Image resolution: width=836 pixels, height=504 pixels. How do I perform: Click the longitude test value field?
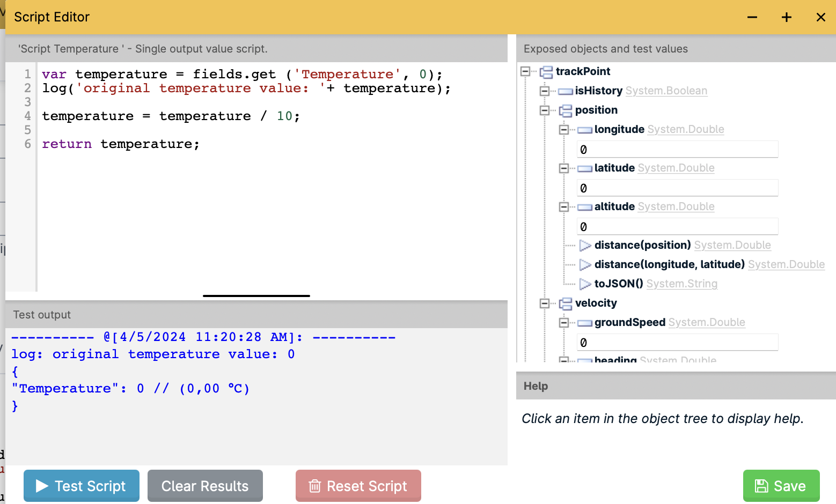coord(677,150)
